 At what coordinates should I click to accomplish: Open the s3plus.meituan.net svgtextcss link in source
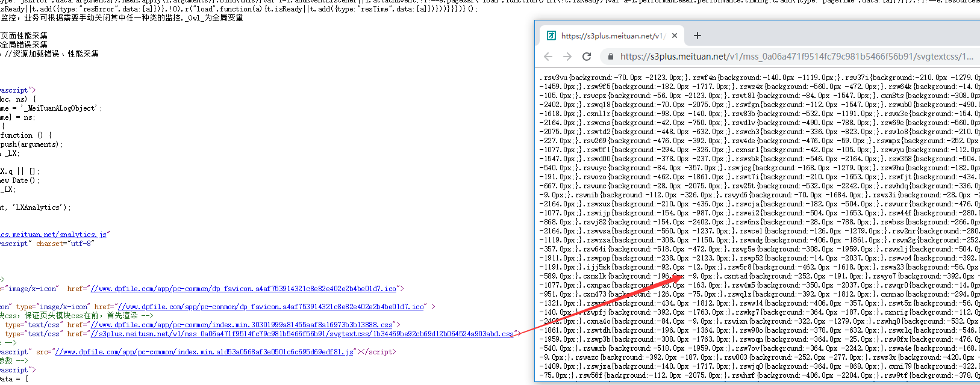click(302, 334)
